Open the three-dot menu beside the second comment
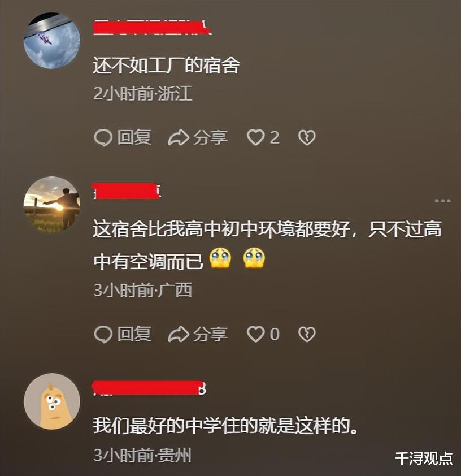 (x=442, y=201)
